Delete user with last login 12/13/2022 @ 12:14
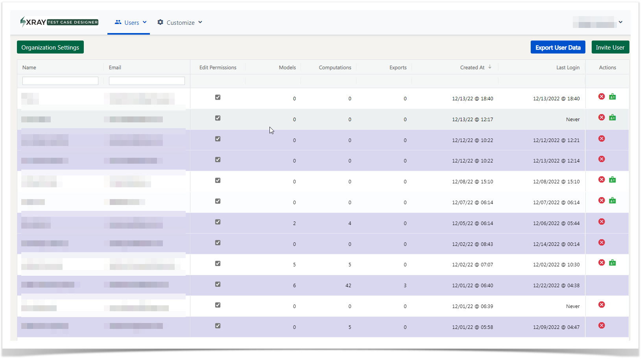This screenshot has width=644, height=360. [602, 159]
